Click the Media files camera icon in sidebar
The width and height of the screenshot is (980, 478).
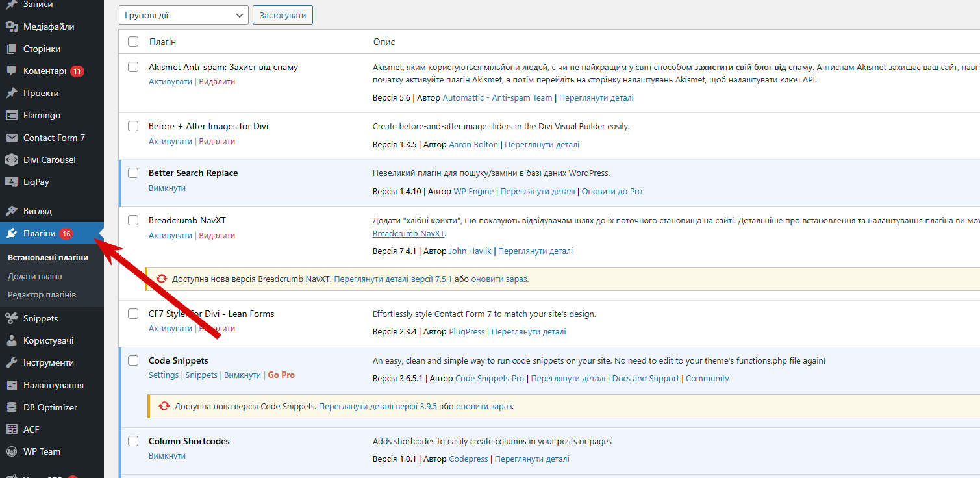pyautogui.click(x=11, y=27)
